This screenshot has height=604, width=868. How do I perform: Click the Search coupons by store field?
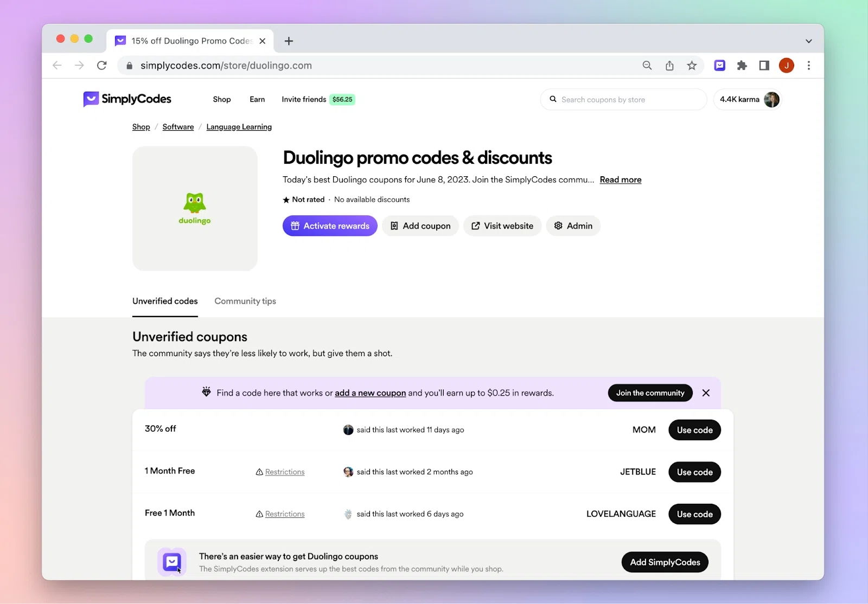pyautogui.click(x=623, y=100)
